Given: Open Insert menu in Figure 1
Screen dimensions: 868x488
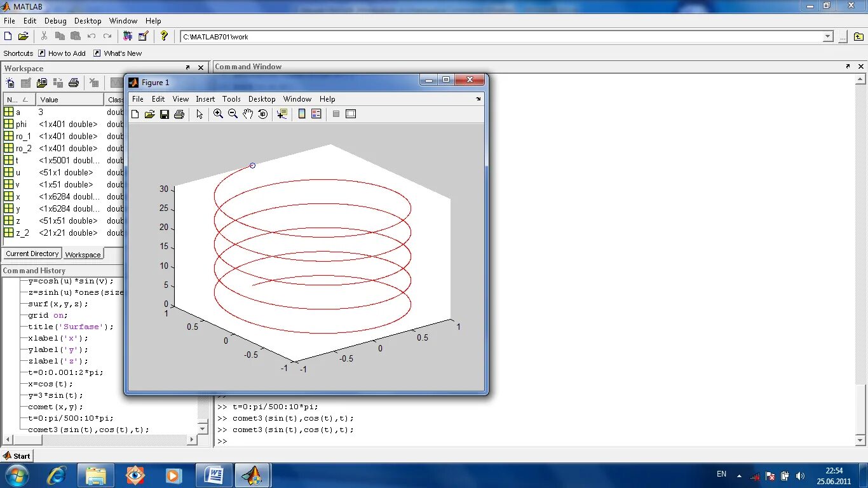Looking at the screenshot, I should 205,99.
